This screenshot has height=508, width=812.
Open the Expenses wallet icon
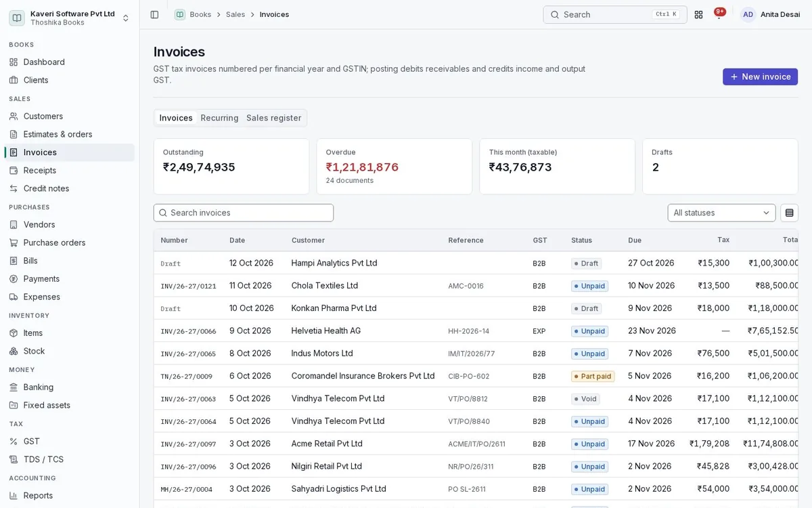pyautogui.click(x=14, y=297)
